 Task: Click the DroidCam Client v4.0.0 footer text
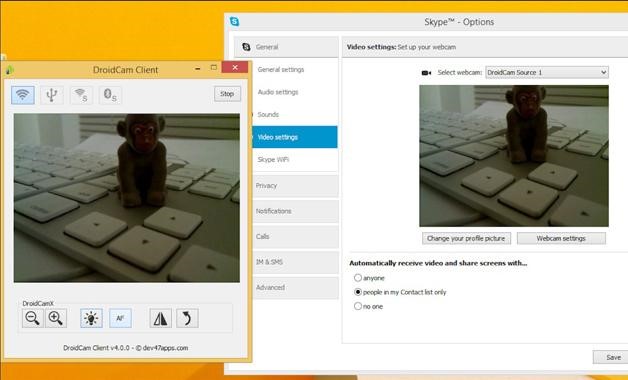[x=125, y=348]
